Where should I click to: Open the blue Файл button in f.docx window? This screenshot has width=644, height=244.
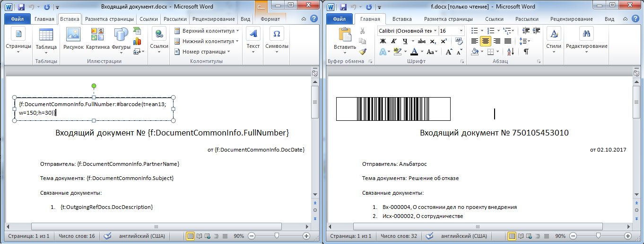click(339, 19)
